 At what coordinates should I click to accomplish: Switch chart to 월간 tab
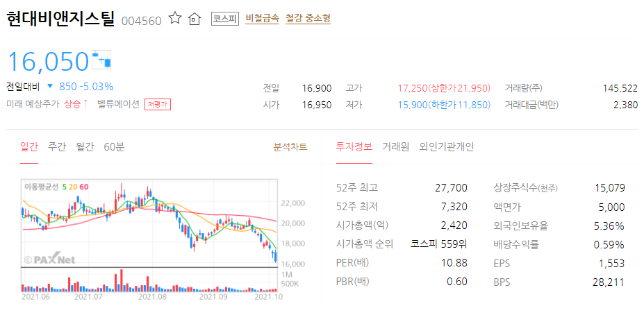pos(85,147)
